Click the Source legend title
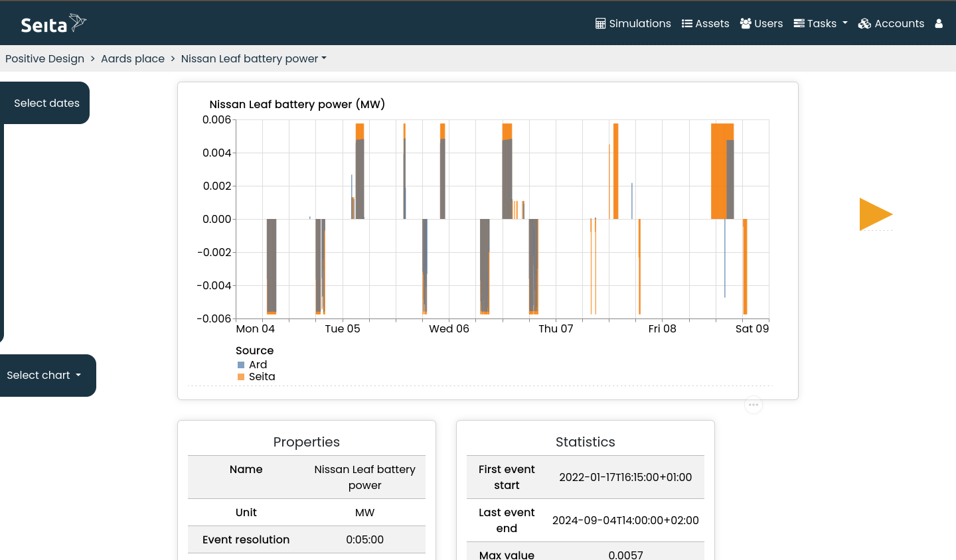The image size is (956, 560). coord(254,350)
